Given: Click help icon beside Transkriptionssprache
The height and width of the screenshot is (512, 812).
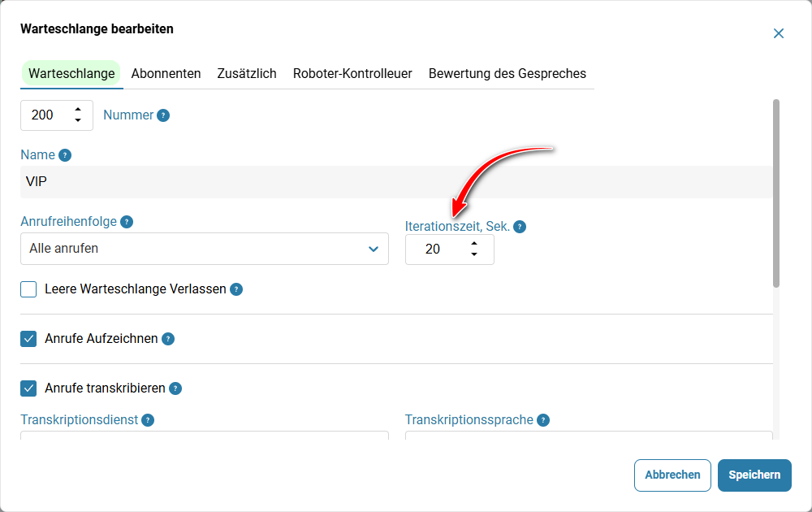Looking at the screenshot, I should click(x=542, y=419).
